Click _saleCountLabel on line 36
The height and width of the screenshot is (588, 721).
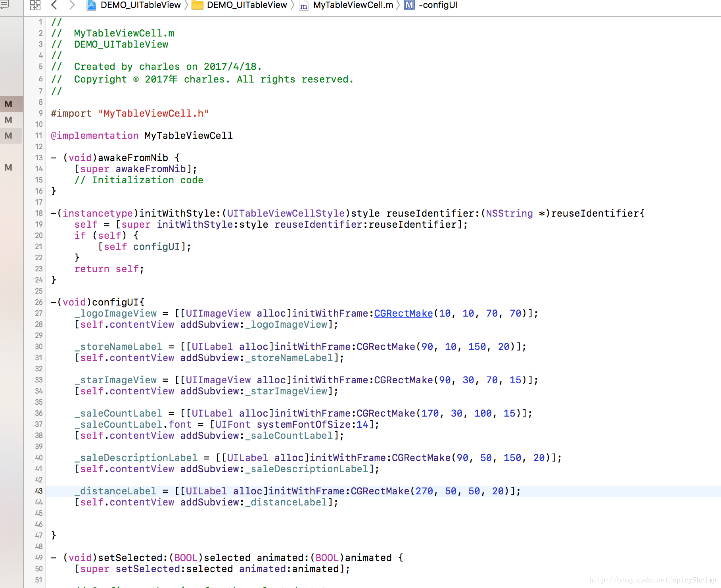click(119, 413)
